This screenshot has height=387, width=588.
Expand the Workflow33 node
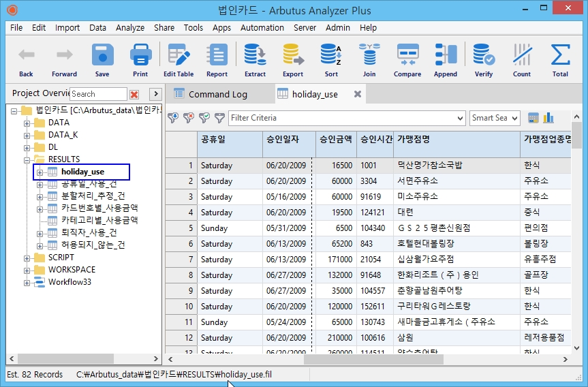click(27, 283)
